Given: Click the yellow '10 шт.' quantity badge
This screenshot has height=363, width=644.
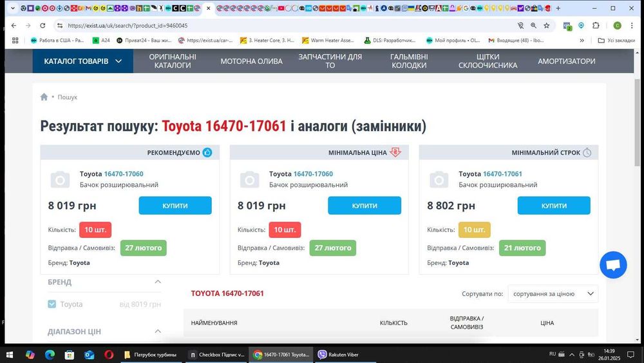Looking at the screenshot, I should (x=475, y=230).
